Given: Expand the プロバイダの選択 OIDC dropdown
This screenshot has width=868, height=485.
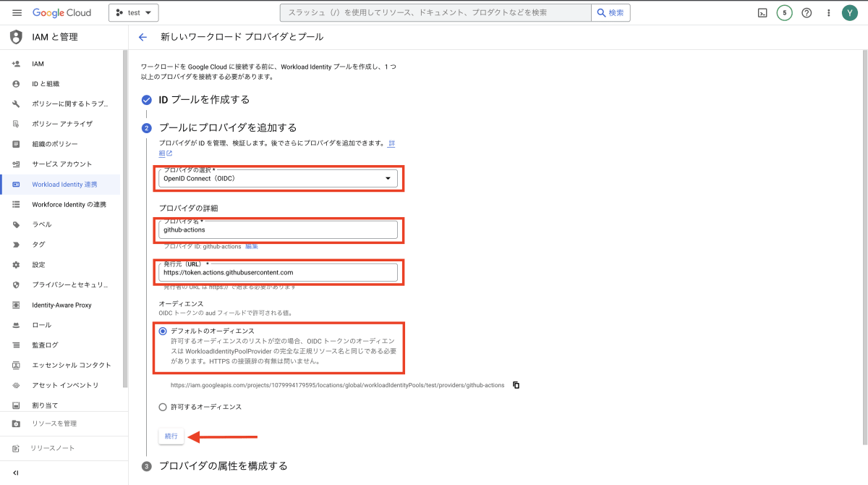Looking at the screenshot, I should coord(278,178).
